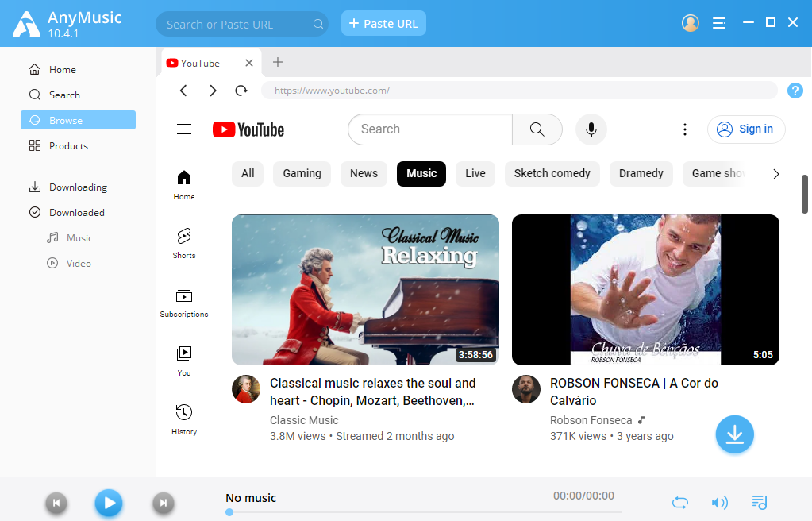The image size is (812, 521).
Task: Go back with the browser back arrow
Action: click(183, 91)
